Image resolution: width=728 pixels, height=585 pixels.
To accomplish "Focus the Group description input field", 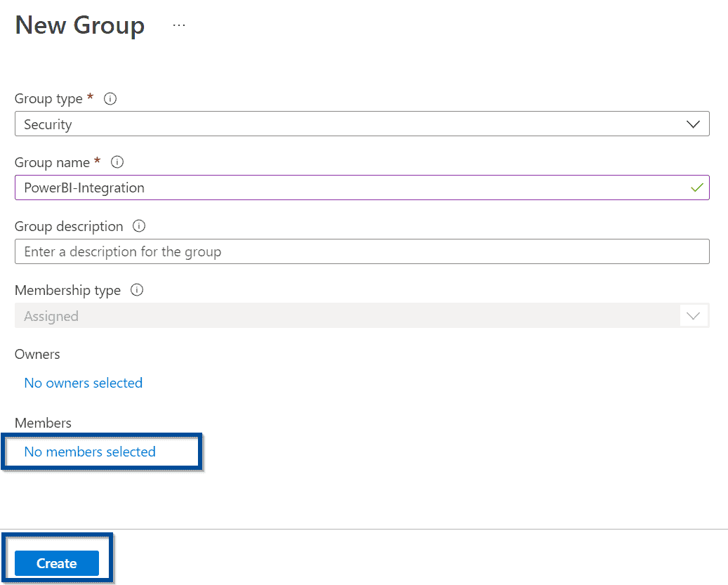I will pos(362,251).
